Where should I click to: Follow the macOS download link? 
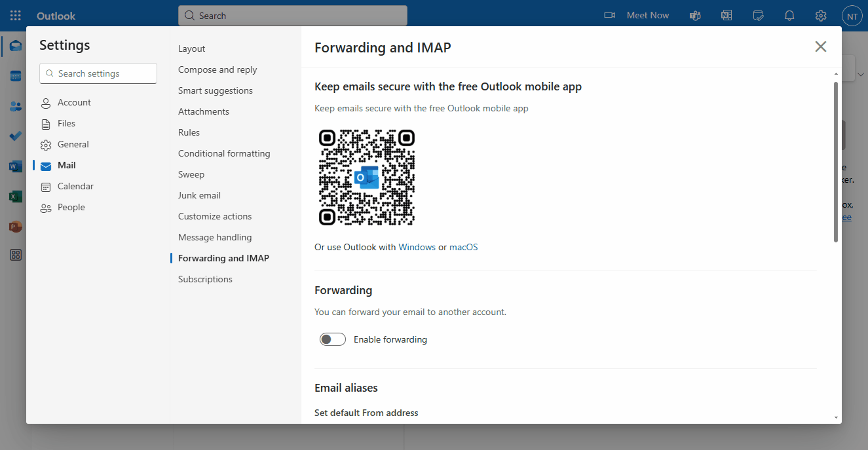point(464,247)
